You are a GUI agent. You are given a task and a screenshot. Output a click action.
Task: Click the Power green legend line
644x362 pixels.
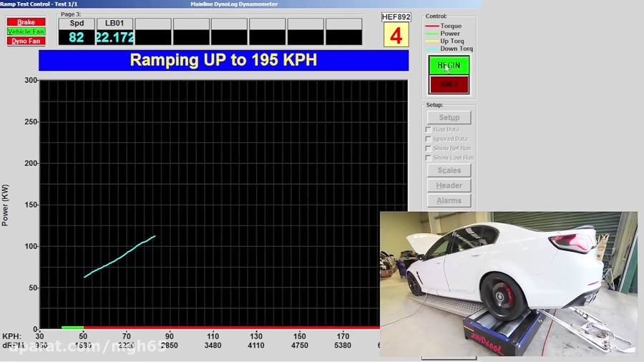click(x=432, y=34)
